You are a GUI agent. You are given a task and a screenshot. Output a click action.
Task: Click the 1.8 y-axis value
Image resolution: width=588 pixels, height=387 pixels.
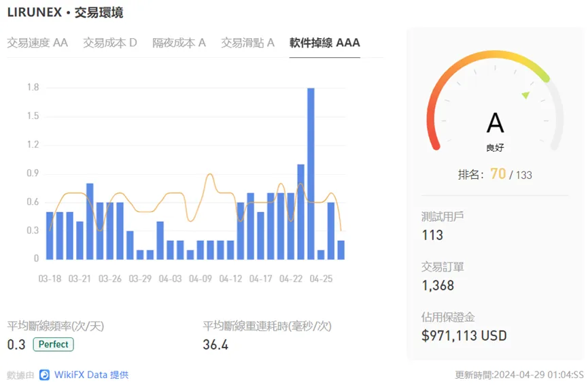(x=33, y=88)
